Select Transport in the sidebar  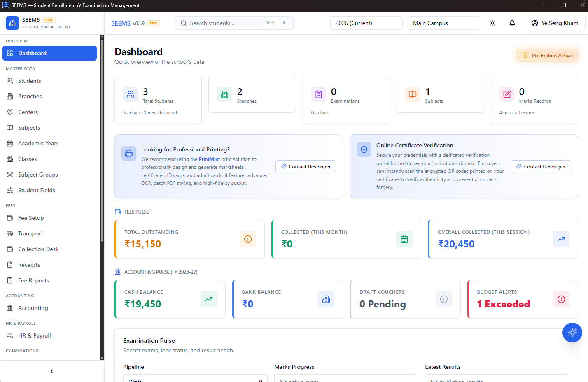click(x=49, y=233)
